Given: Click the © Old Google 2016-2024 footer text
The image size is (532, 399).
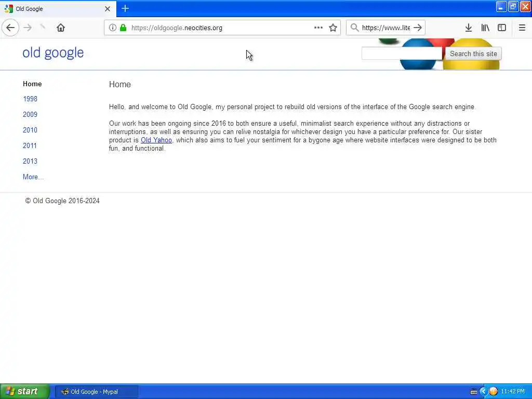Looking at the screenshot, I should tap(62, 201).
